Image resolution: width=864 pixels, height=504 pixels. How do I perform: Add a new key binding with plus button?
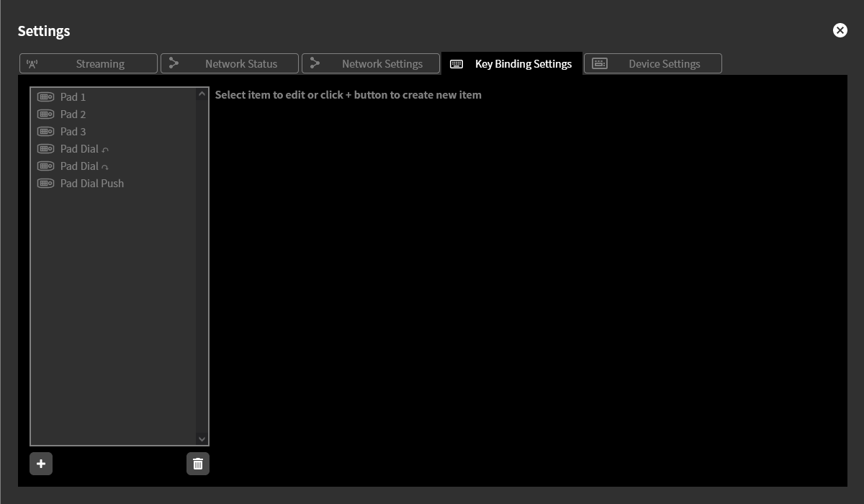41,464
